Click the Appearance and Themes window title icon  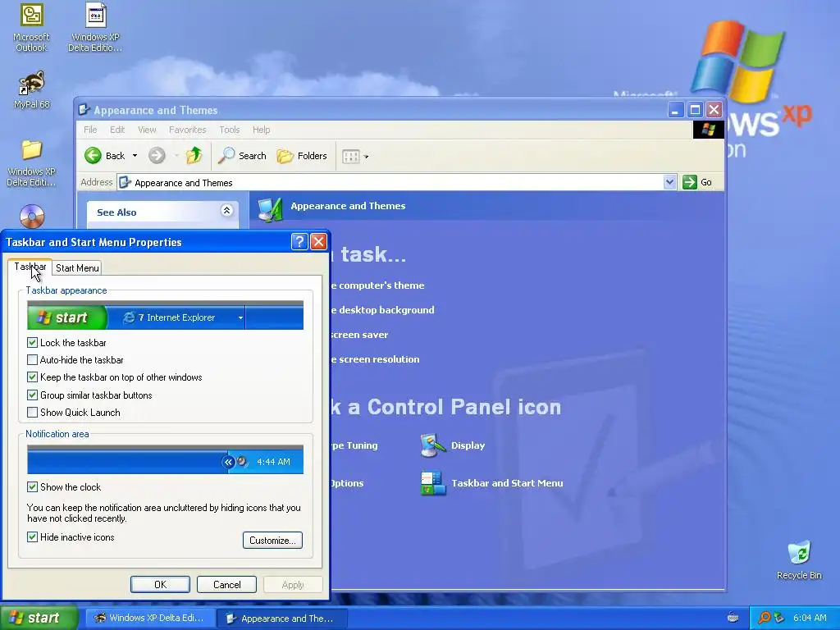click(84, 110)
